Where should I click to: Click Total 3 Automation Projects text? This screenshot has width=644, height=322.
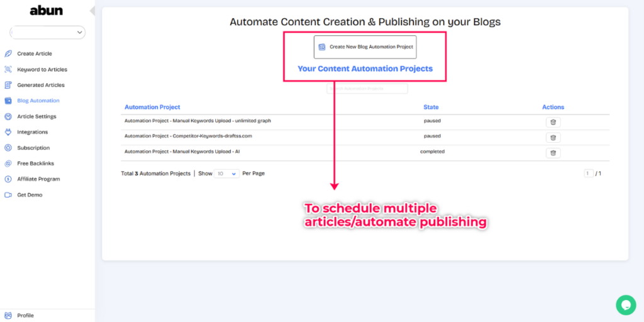(x=156, y=174)
